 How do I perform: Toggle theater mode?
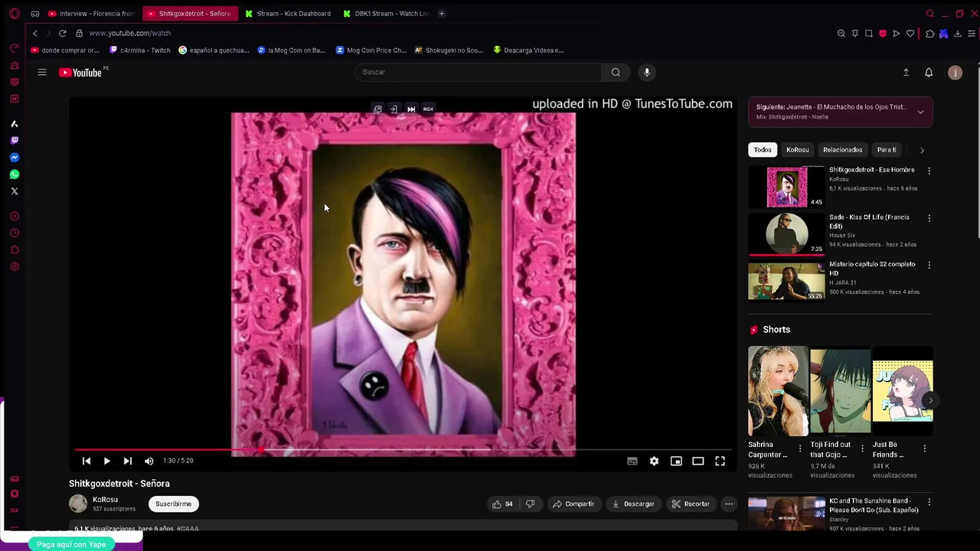click(697, 461)
